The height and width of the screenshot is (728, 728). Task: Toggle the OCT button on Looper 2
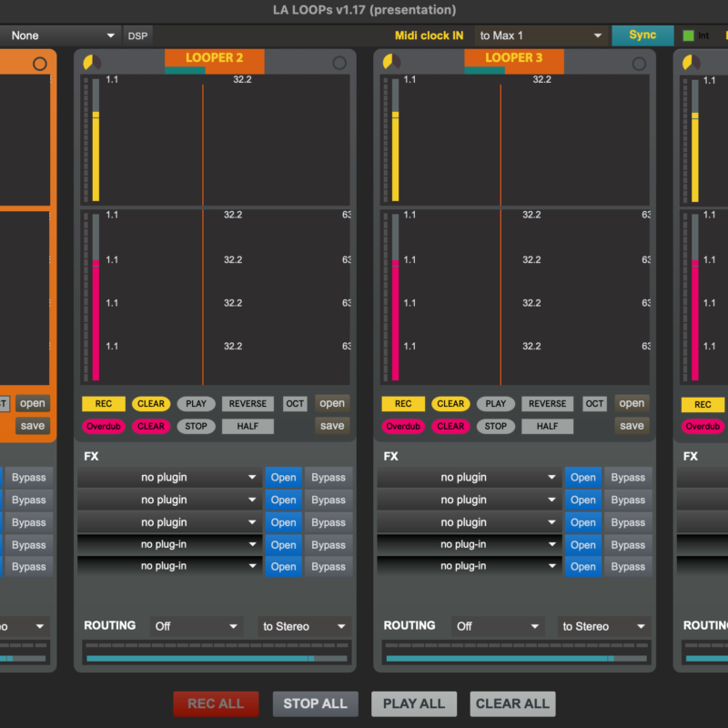tap(295, 404)
